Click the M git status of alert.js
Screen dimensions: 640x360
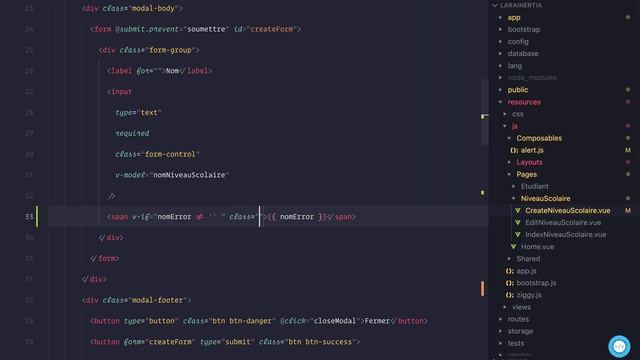coord(628,150)
